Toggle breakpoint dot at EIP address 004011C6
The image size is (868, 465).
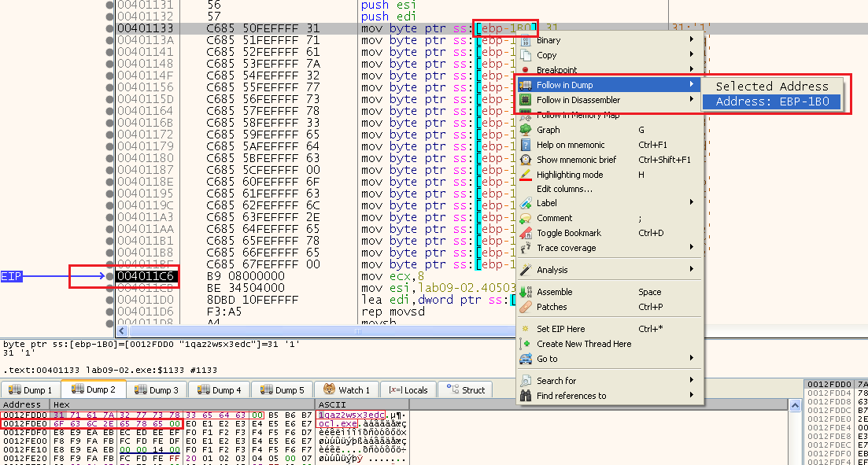point(110,276)
